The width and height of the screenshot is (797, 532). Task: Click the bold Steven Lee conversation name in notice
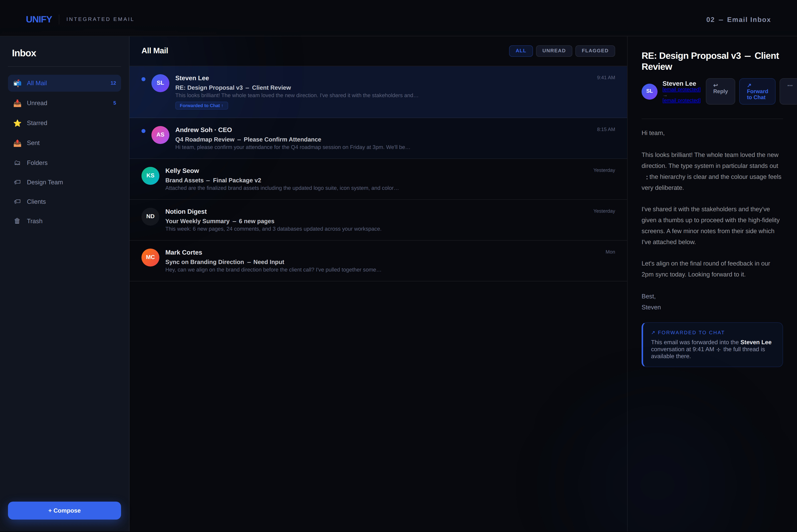(756, 342)
